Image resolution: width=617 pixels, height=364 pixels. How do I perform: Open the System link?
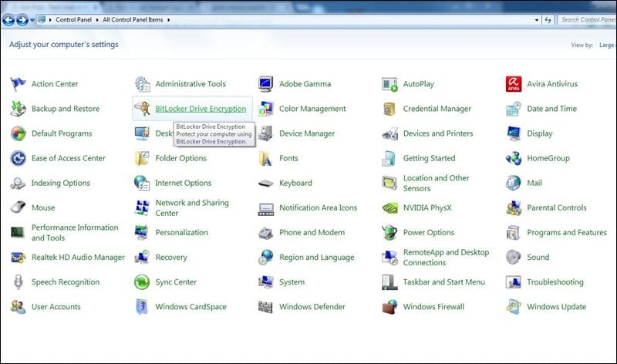[x=292, y=282]
